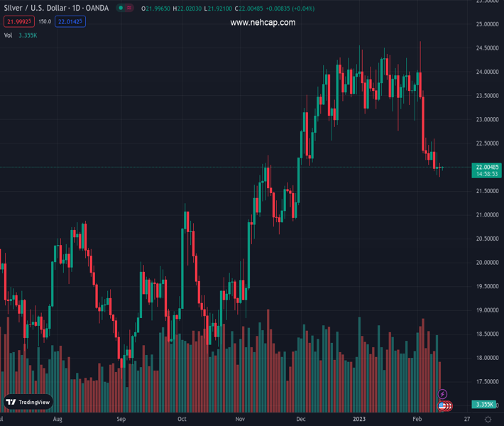Click the green market status dot

tap(121, 9)
